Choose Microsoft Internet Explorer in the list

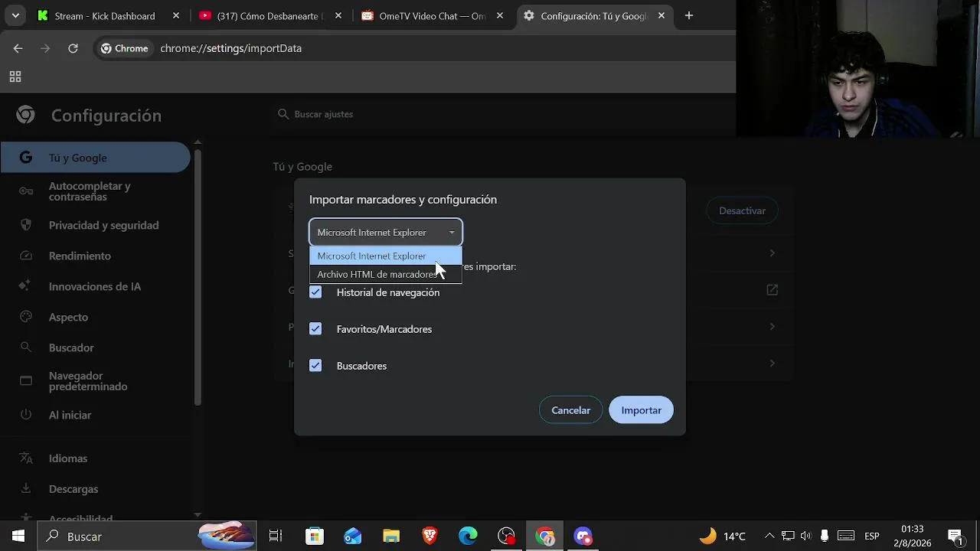[386, 256]
